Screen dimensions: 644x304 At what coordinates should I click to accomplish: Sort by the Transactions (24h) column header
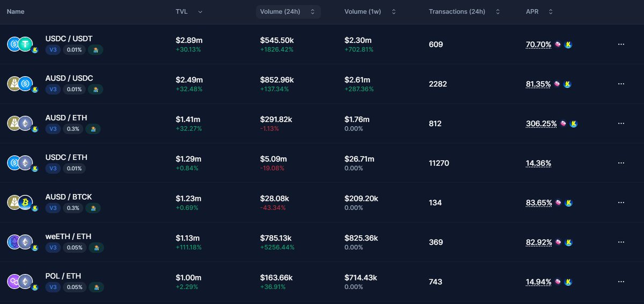465,12
